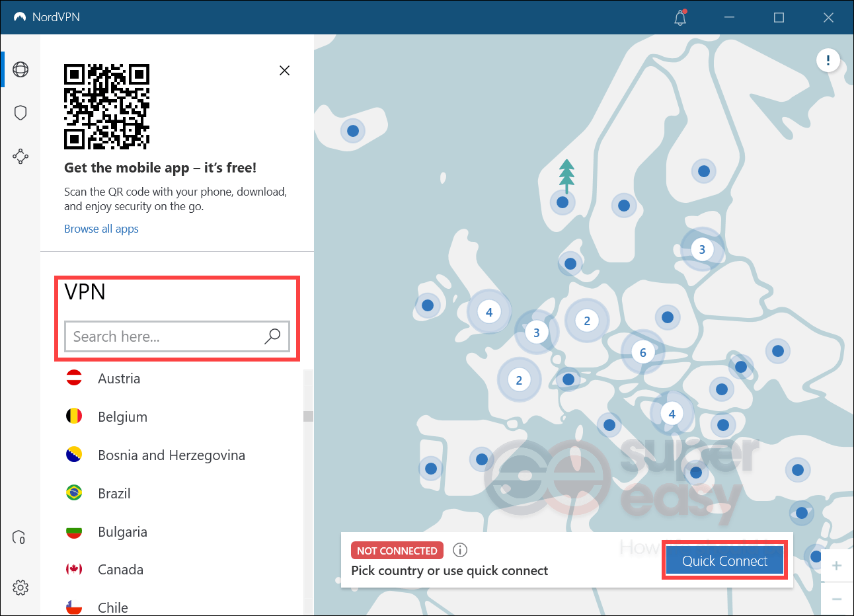The image size is (854, 616).
Task: Open the settings gear in sidebar
Action: (x=20, y=587)
